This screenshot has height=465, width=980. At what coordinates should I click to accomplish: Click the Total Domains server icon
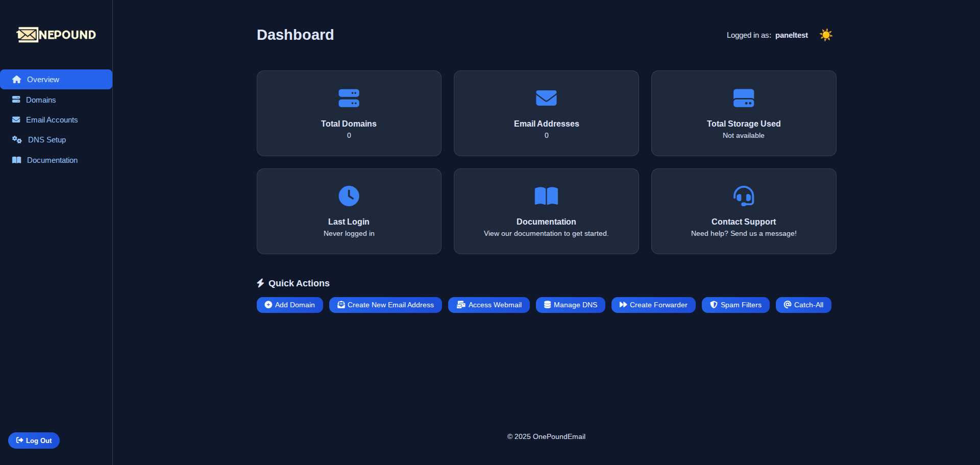(349, 98)
